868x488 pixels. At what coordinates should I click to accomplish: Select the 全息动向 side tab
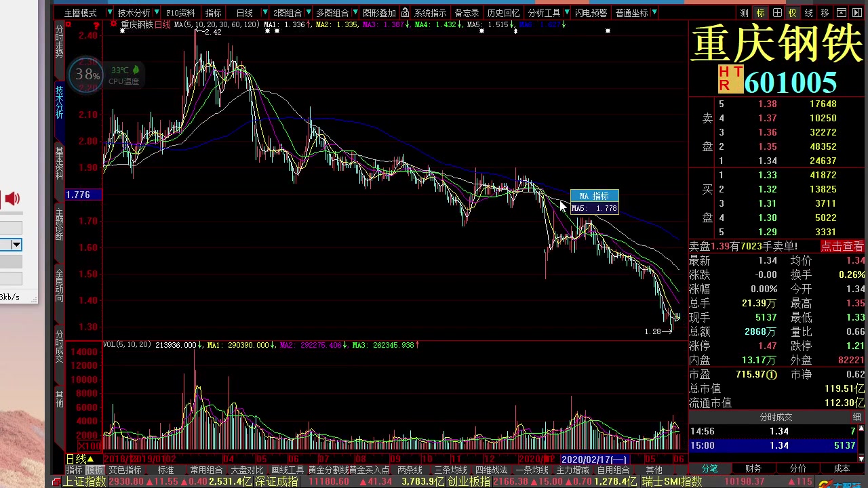click(60, 285)
